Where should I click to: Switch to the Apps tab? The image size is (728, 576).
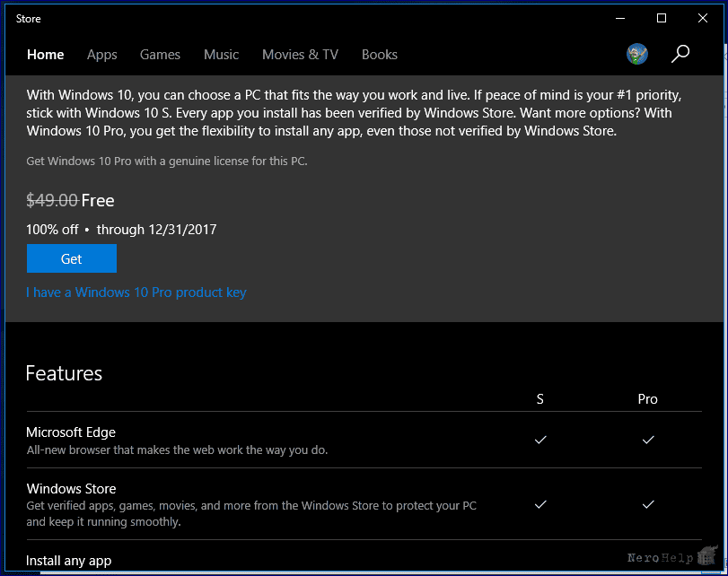tap(102, 55)
